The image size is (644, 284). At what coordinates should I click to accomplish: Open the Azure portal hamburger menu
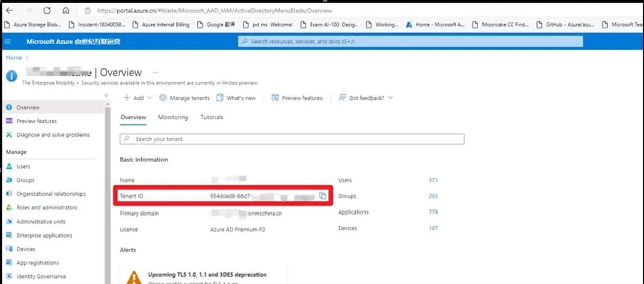pos(8,41)
